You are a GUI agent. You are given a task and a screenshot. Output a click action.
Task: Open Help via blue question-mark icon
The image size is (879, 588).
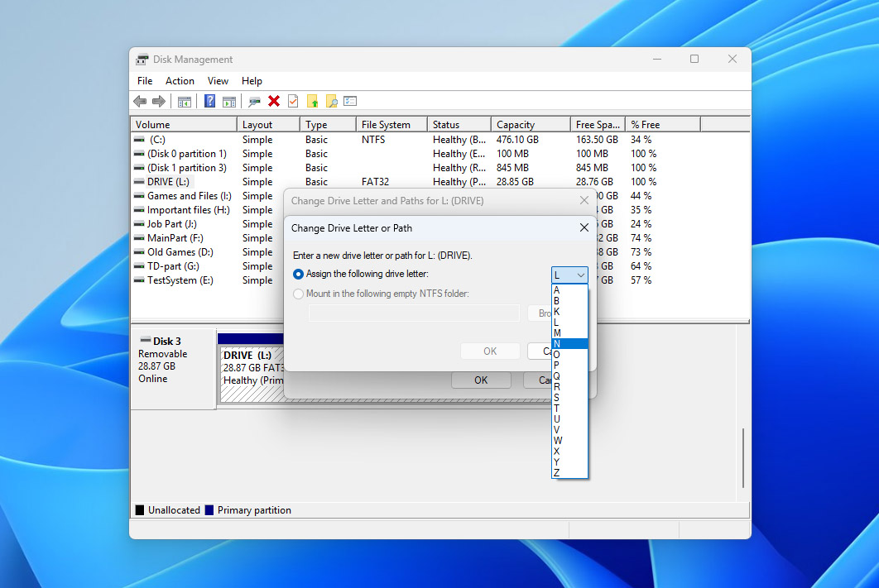[x=209, y=102]
